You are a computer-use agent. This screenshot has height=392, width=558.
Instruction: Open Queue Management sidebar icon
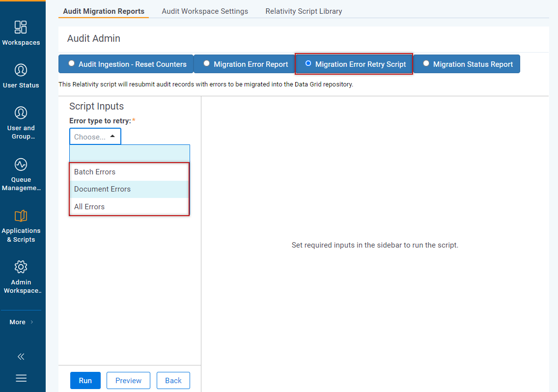tap(21, 165)
